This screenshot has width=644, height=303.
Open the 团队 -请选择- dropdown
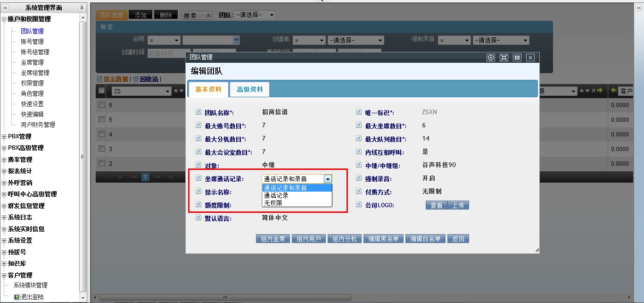255,15
